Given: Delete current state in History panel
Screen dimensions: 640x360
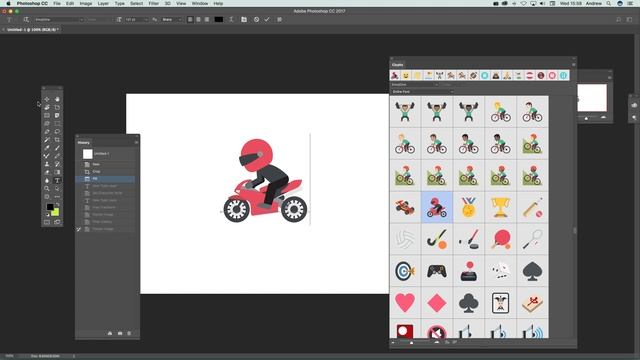Looking at the screenshot, I should coord(129,333).
